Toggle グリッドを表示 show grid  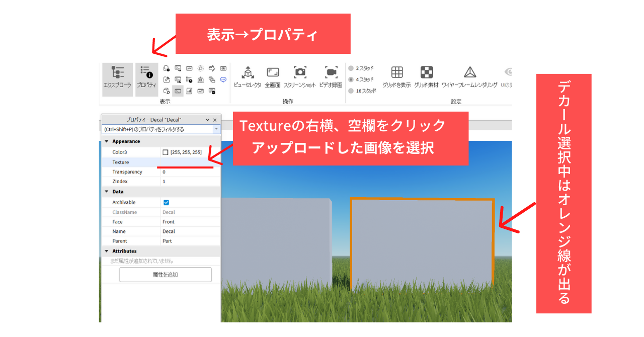396,77
